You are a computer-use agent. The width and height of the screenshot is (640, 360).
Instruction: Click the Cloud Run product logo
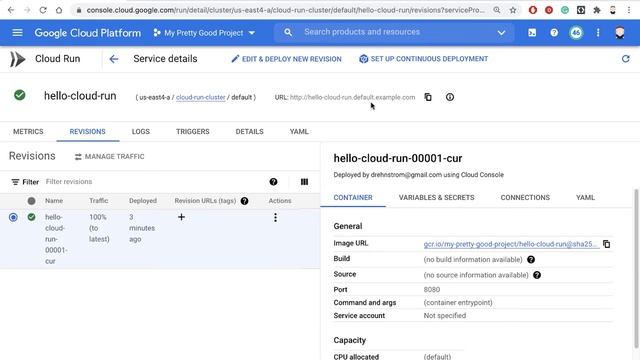click(x=18, y=59)
